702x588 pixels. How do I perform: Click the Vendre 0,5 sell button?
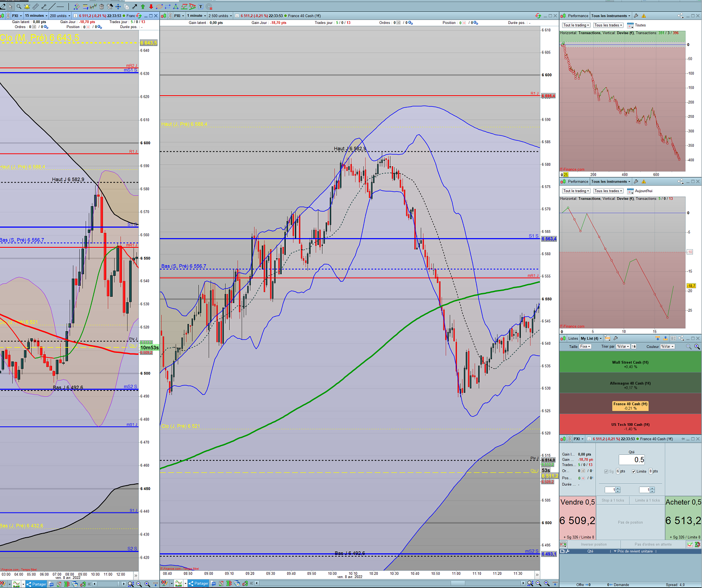point(577,518)
